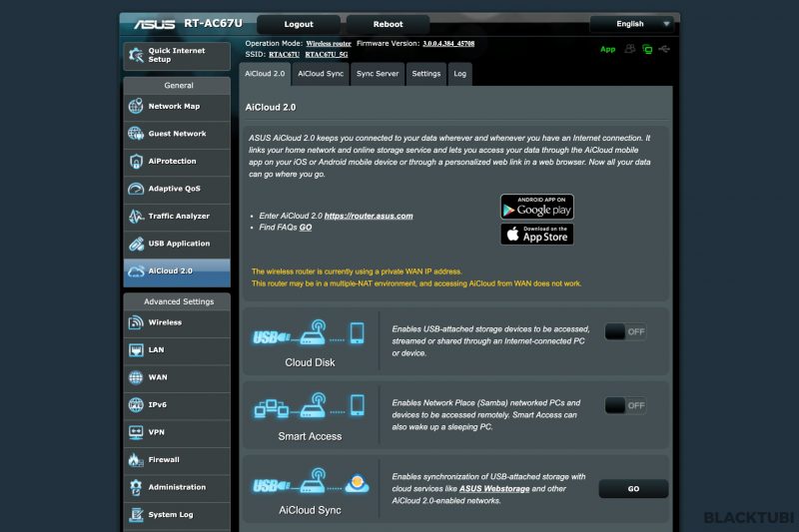Open the English language dropdown
This screenshot has height=532, width=799.
pos(632,24)
